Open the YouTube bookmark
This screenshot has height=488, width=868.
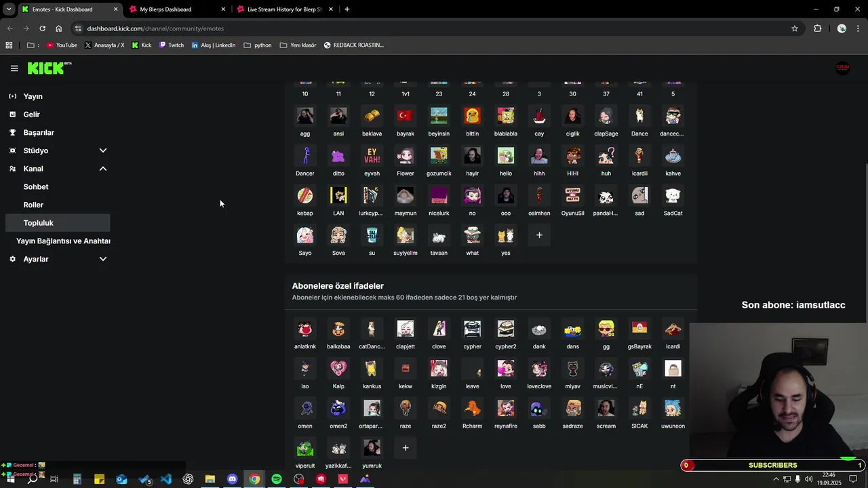click(x=62, y=45)
